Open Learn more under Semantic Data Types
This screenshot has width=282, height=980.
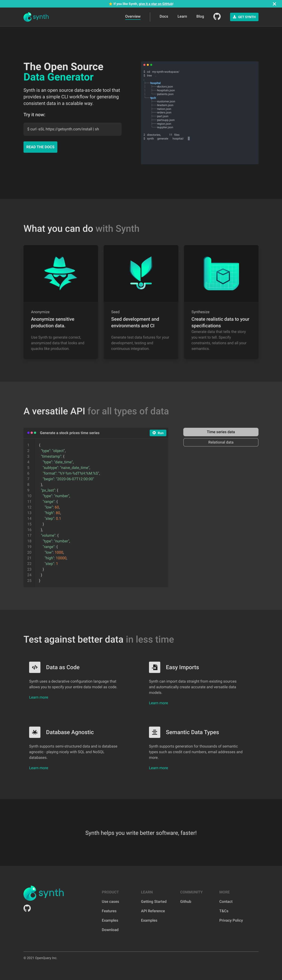(x=158, y=768)
